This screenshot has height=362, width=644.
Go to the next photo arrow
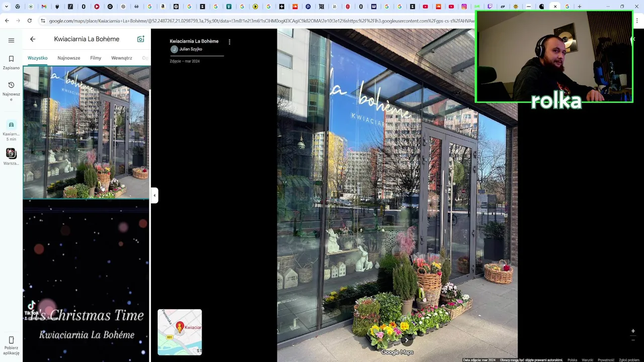(x=407, y=340)
